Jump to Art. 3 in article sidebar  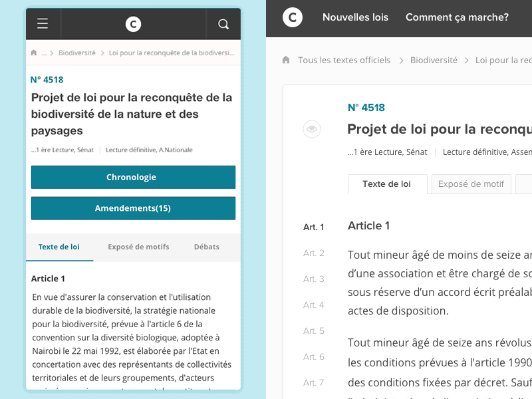[x=313, y=279]
